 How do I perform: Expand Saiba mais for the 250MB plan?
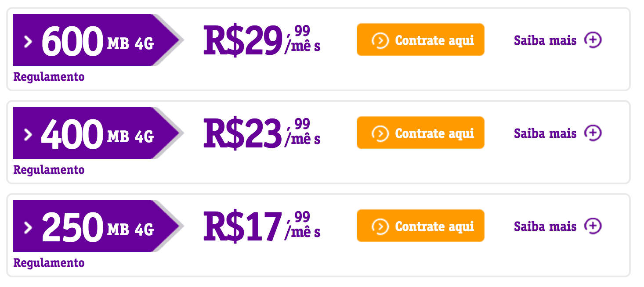(x=545, y=225)
